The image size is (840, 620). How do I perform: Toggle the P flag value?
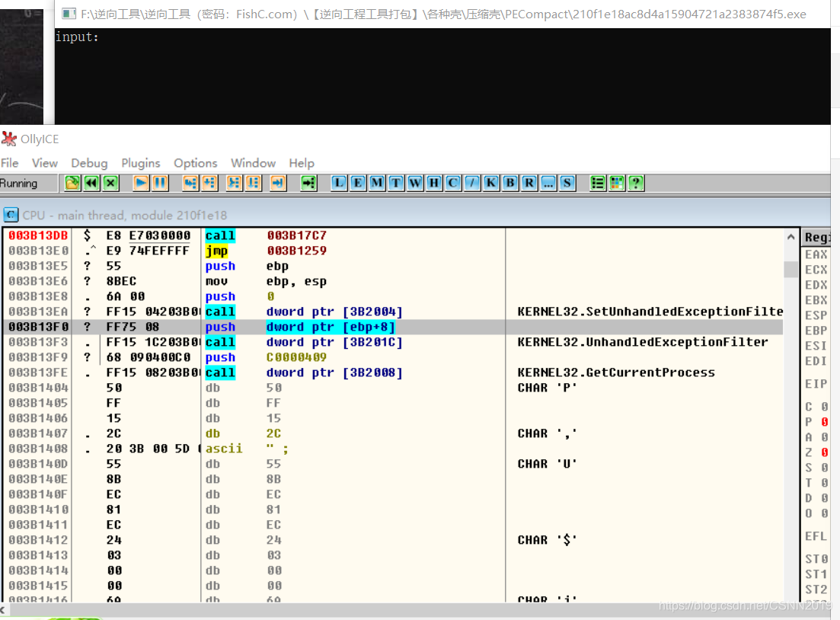click(x=825, y=422)
